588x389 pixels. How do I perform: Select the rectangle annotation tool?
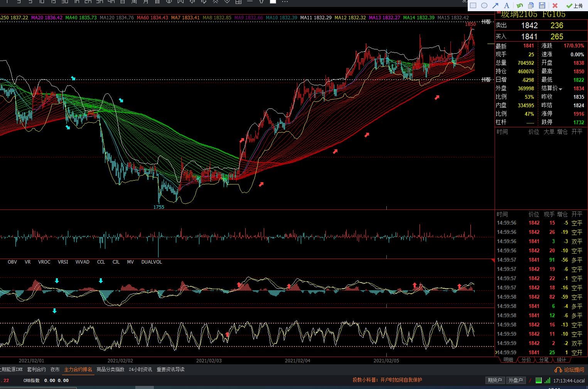473,5
